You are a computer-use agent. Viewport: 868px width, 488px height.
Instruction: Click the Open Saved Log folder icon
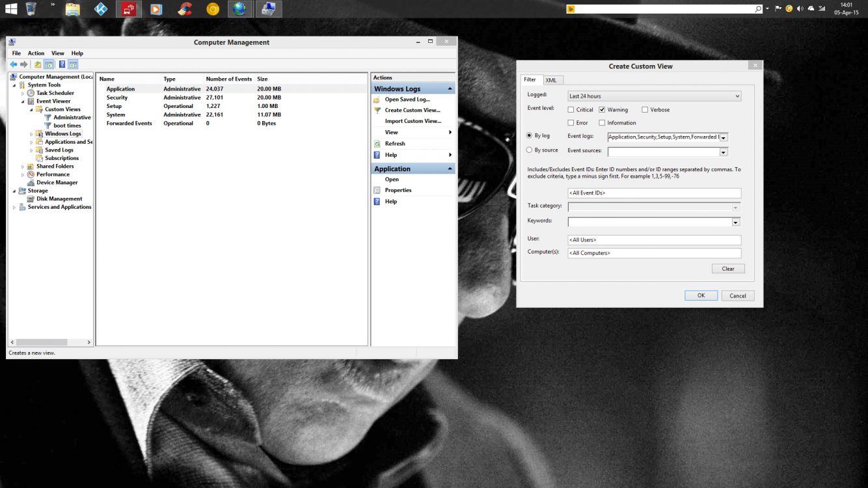377,100
